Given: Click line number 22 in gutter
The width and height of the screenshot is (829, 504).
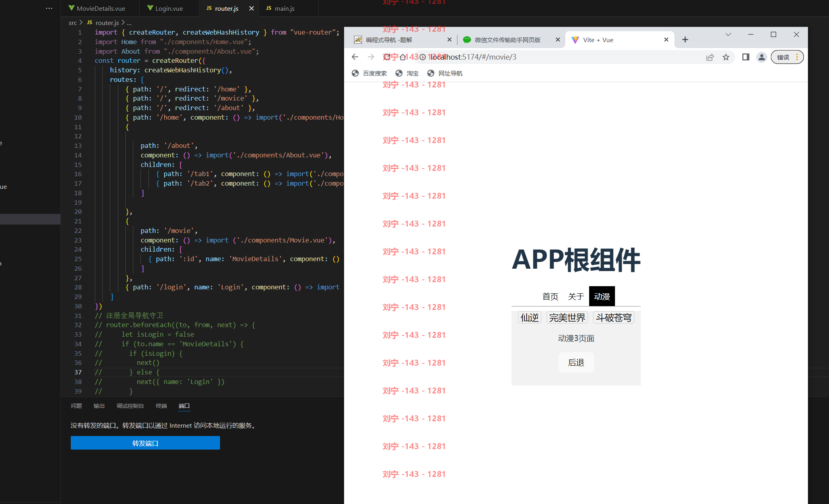Looking at the screenshot, I should coord(78,231).
